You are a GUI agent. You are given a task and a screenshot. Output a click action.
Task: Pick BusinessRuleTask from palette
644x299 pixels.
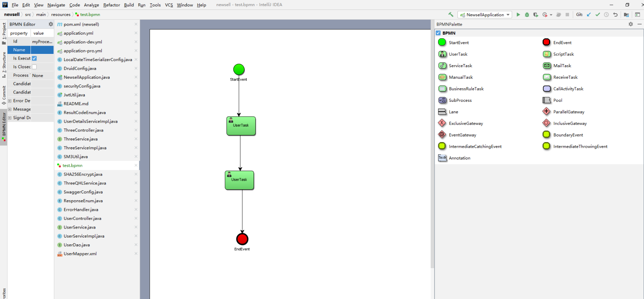461,89
